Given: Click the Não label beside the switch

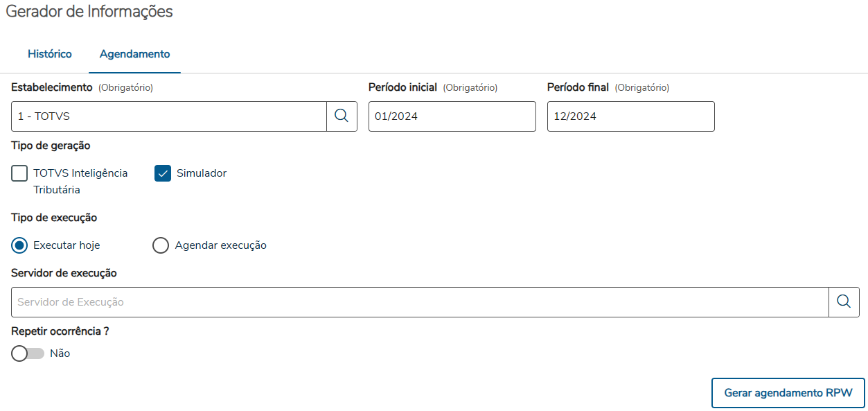Looking at the screenshot, I should 60,353.
